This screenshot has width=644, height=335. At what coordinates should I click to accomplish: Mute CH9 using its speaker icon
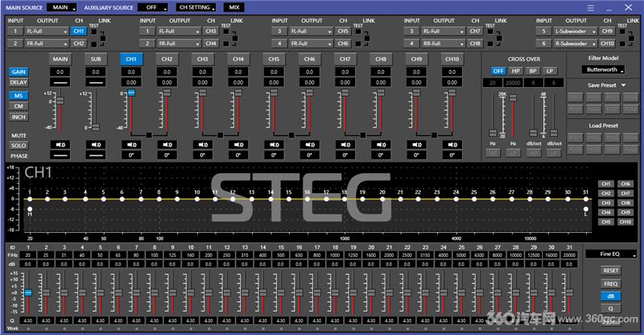click(416, 145)
